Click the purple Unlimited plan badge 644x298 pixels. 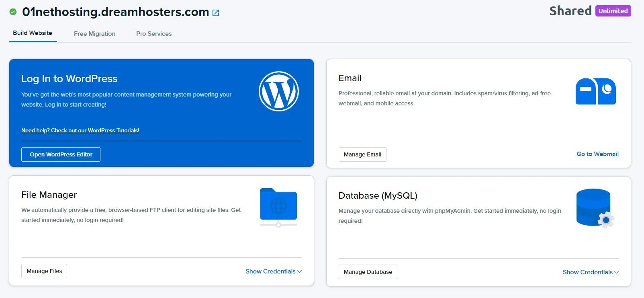[613, 11]
